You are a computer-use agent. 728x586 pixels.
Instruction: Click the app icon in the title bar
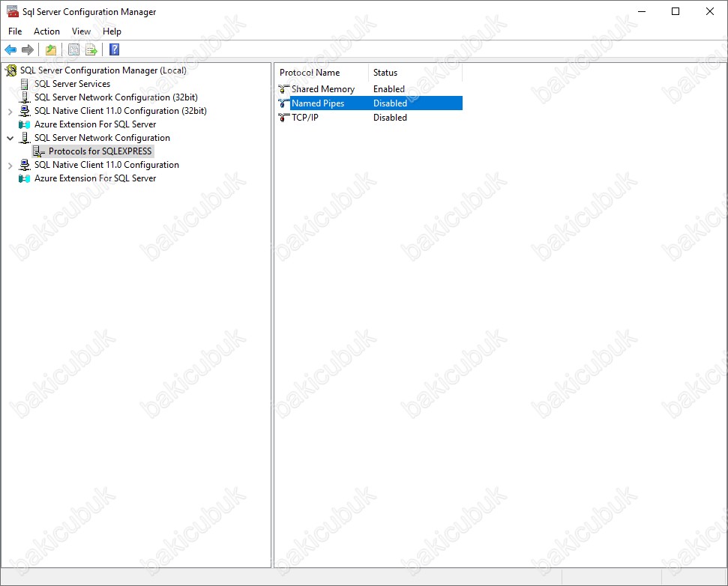pyautogui.click(x=13, y=11)
